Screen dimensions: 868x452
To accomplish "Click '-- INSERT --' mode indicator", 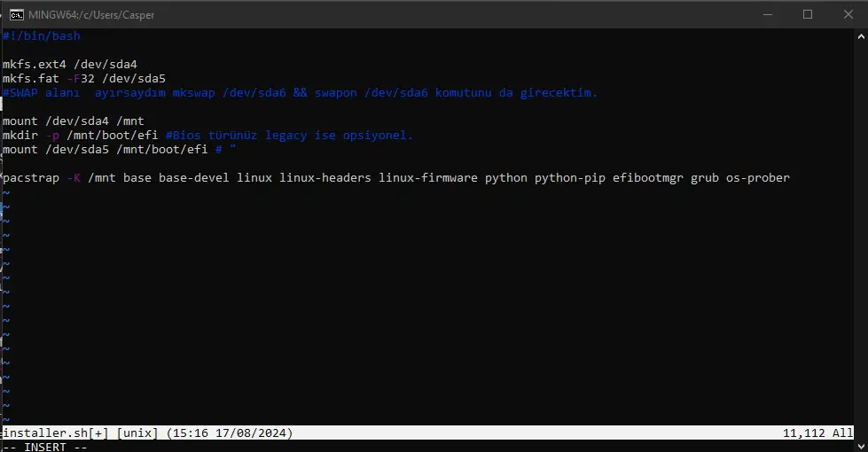I will 45,447.
